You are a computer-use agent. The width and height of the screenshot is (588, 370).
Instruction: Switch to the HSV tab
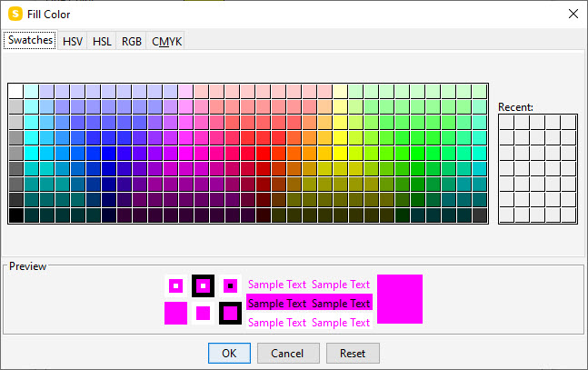click(72, 41)
